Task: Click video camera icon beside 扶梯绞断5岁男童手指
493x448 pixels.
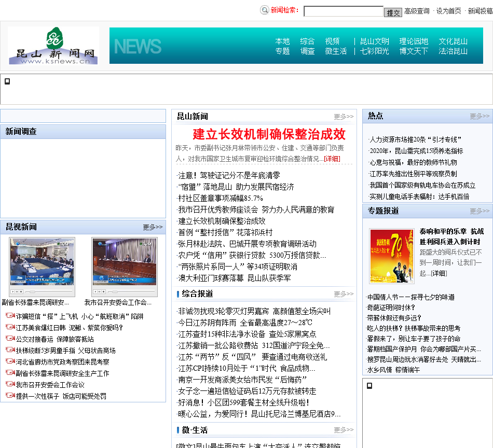Action: 10,350
